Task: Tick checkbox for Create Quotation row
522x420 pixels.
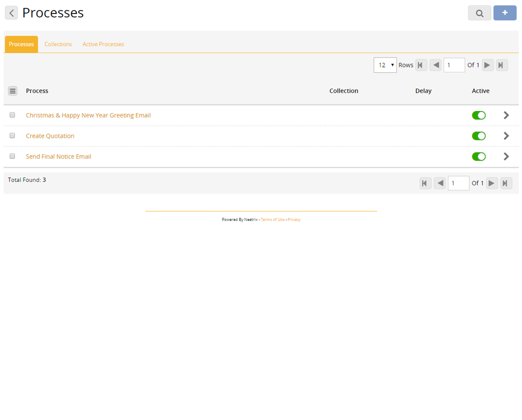Action: pos(12,136)
